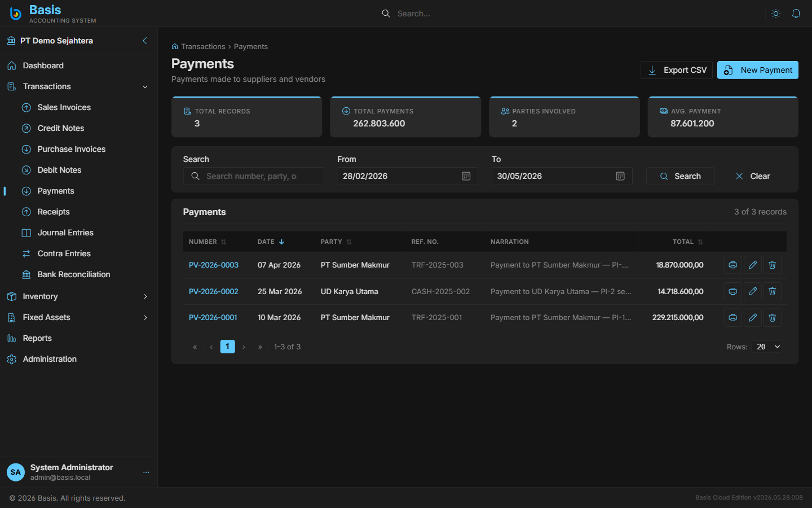Click the Basis logo icon

[16, 14]
